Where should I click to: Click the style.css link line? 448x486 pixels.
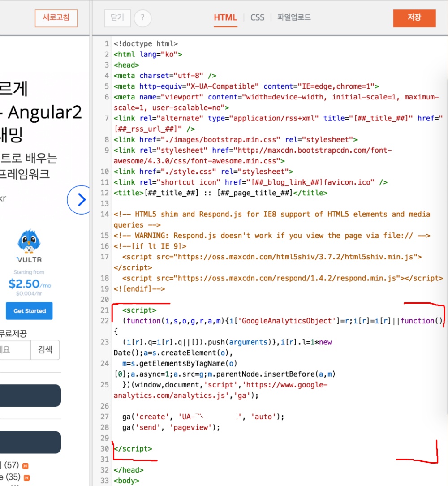(x=203, y=172)
